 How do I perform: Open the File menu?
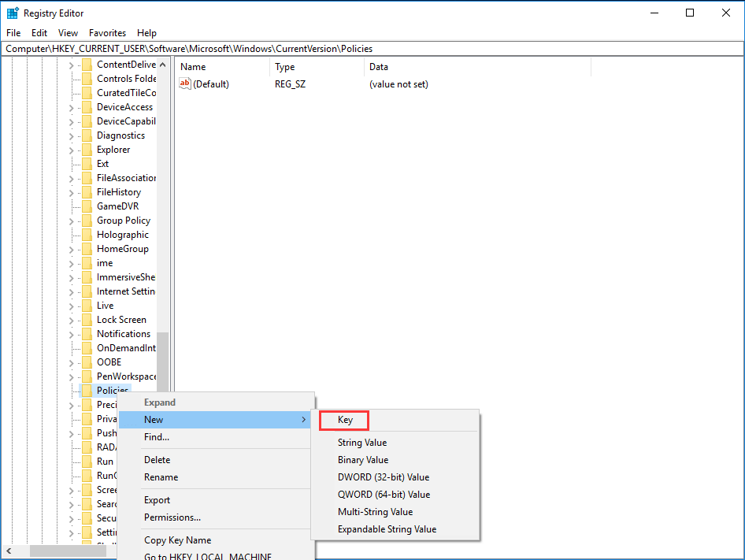[x=13, y=33]
